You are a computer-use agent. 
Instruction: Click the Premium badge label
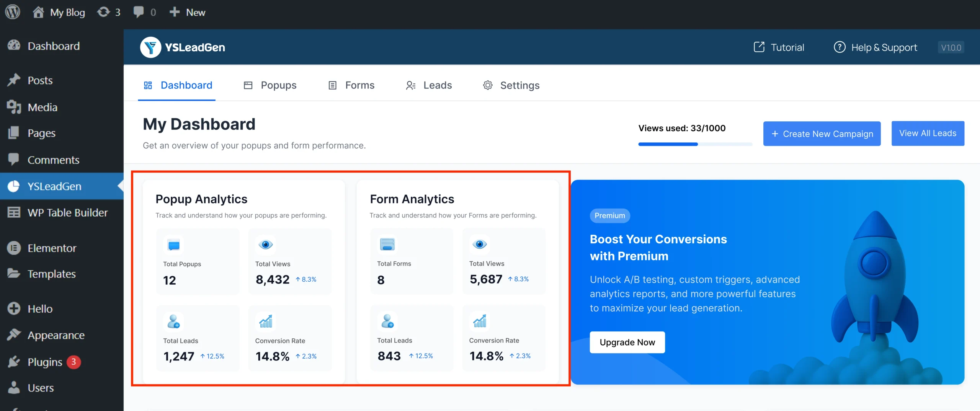610,215
